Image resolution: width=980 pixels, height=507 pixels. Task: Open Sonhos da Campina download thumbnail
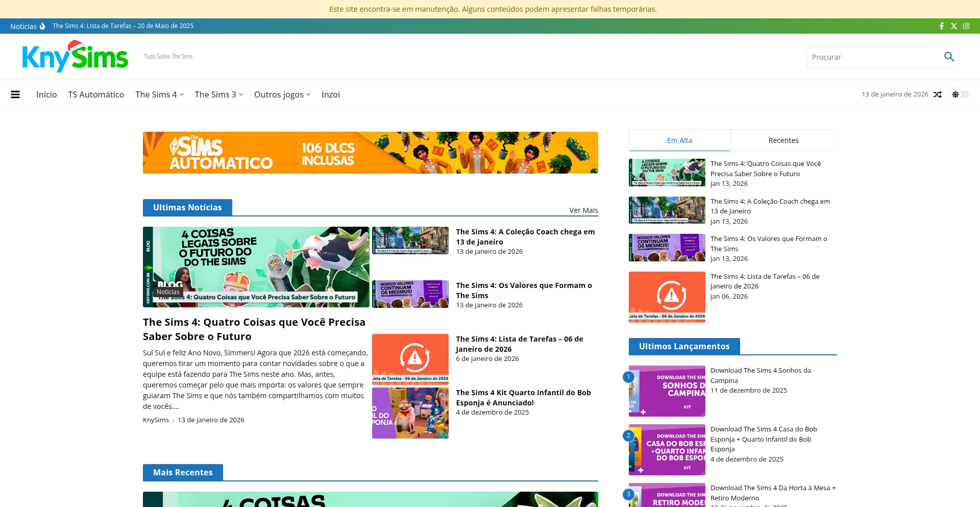tap(667, 391)
